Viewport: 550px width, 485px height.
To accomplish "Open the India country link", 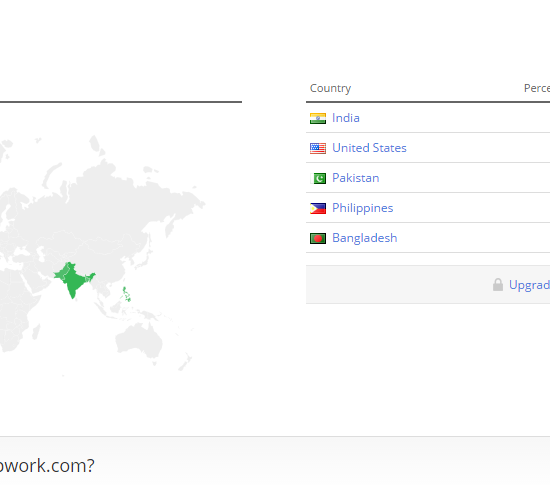I will point(346,118).
